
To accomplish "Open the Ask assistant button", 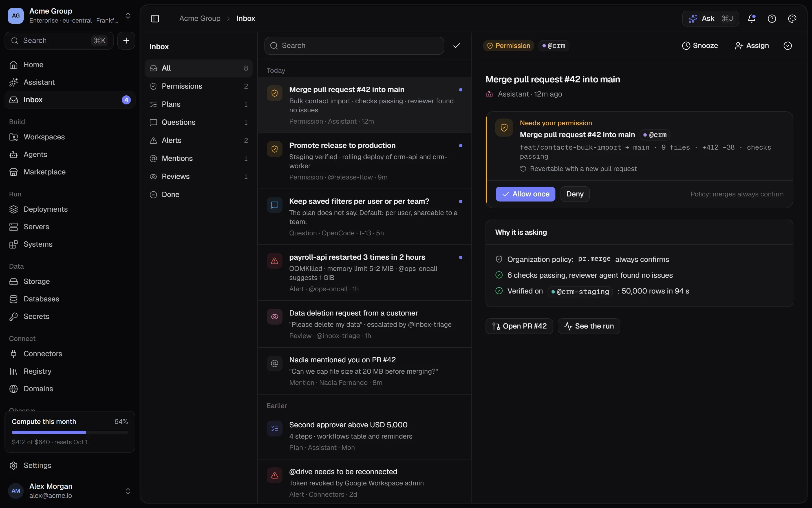I will pos(710,18).
